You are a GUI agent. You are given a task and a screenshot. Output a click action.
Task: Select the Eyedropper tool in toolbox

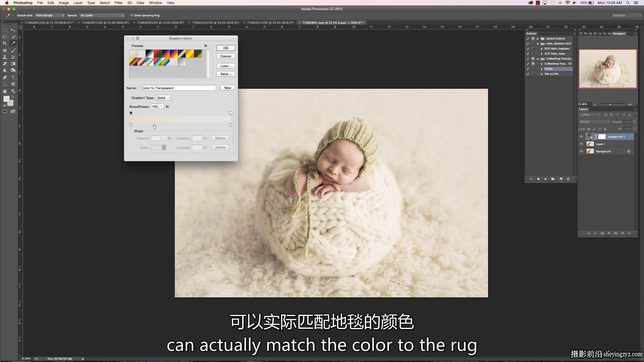[x=13, y=43]
